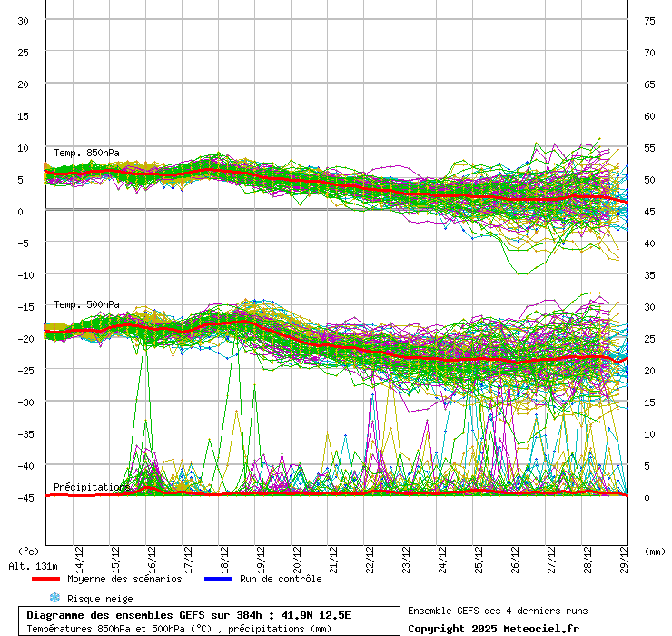Click the Copyright 2025 Meteociel.fr text
This screenshot has height=636, width=672.
pyautogui.click(x=493, y=628)
